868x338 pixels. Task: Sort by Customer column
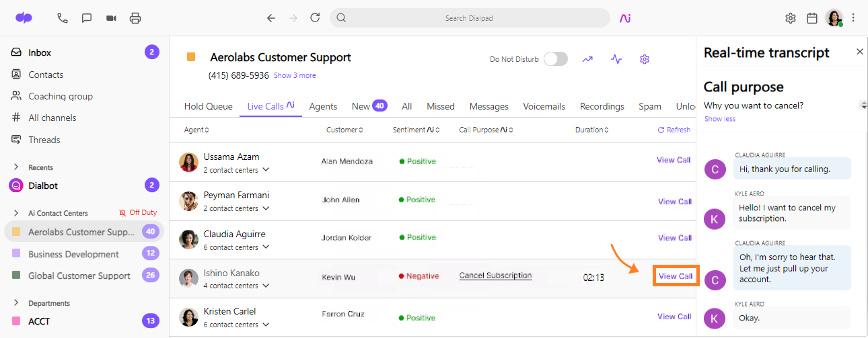coord(345,130)
